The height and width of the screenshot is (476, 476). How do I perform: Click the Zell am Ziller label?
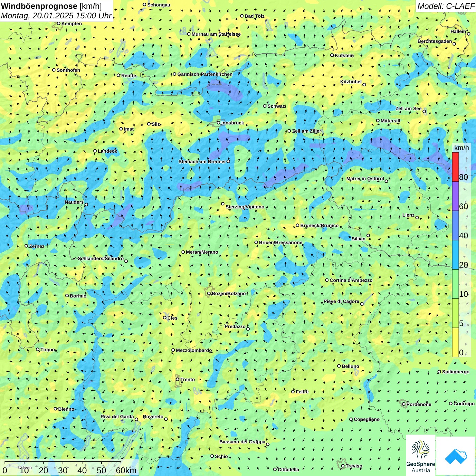[306, 131]
